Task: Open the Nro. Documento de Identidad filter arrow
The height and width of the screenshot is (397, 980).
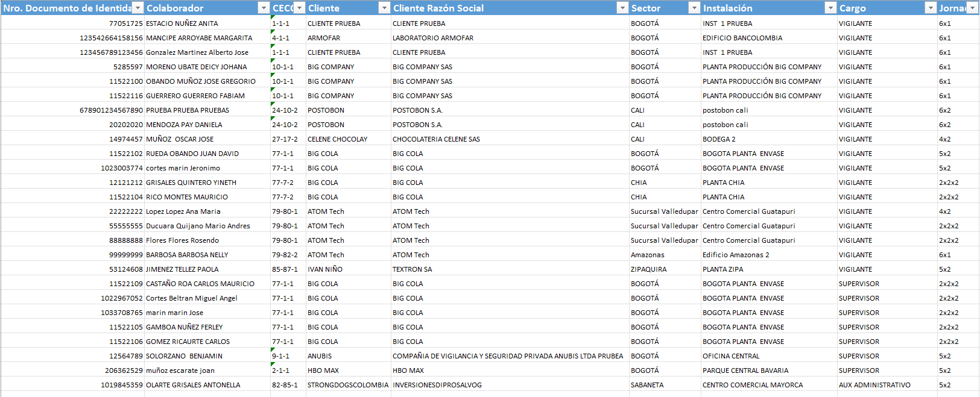Action: pyautogui.click(x=138, y=8)
